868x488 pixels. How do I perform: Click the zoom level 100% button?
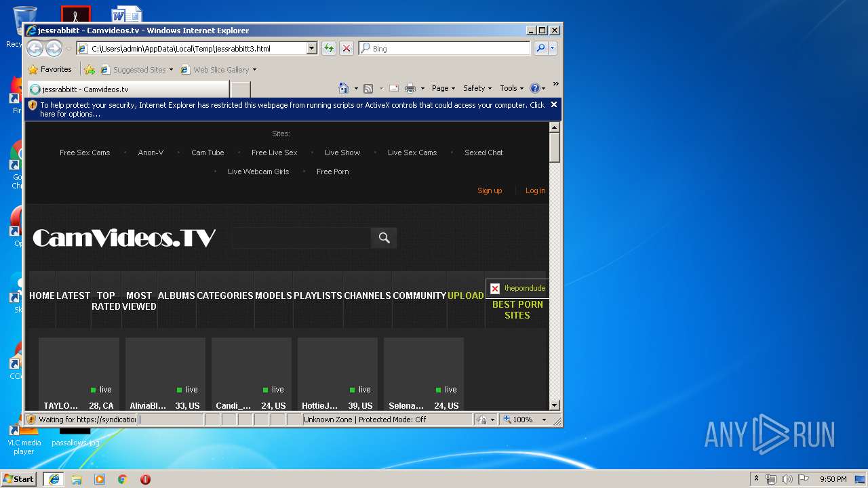coord(519,420)
